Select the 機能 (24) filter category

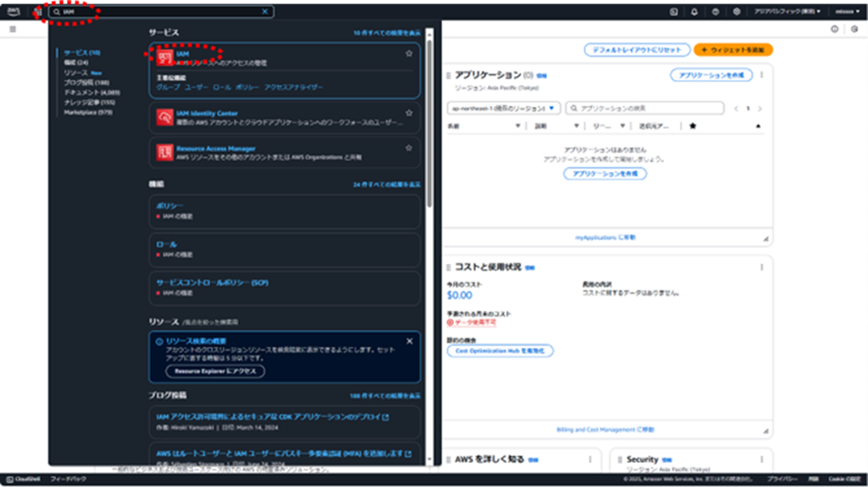76,62
